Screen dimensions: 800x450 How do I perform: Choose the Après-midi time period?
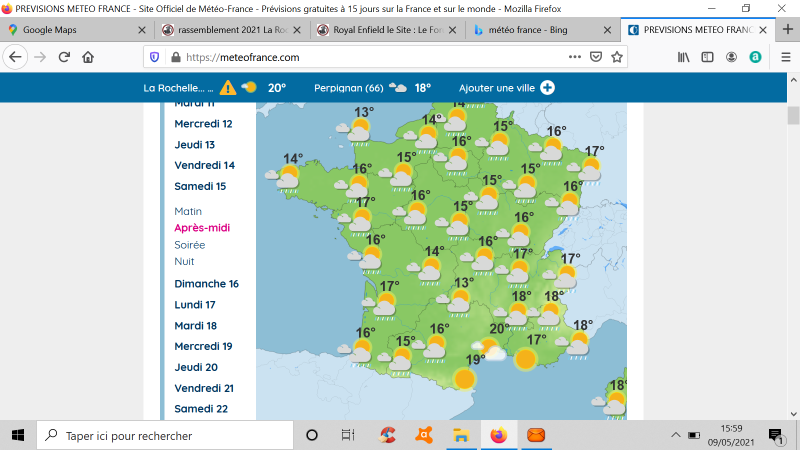click(202, 228)
